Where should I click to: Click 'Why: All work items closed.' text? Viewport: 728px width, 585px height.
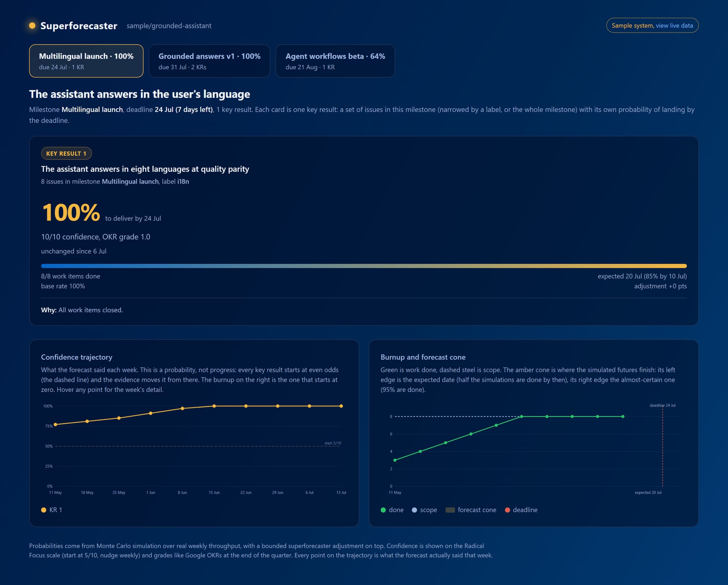click(x=82, y=310)
